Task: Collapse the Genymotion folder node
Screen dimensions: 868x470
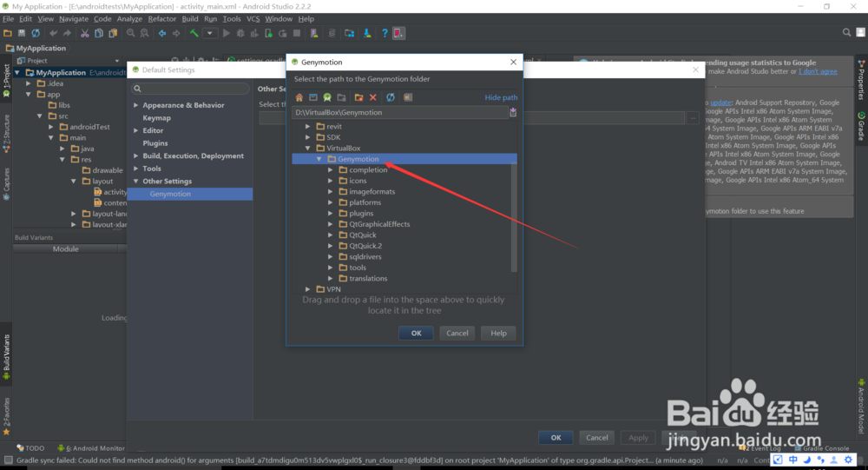Action: point(319,159)
